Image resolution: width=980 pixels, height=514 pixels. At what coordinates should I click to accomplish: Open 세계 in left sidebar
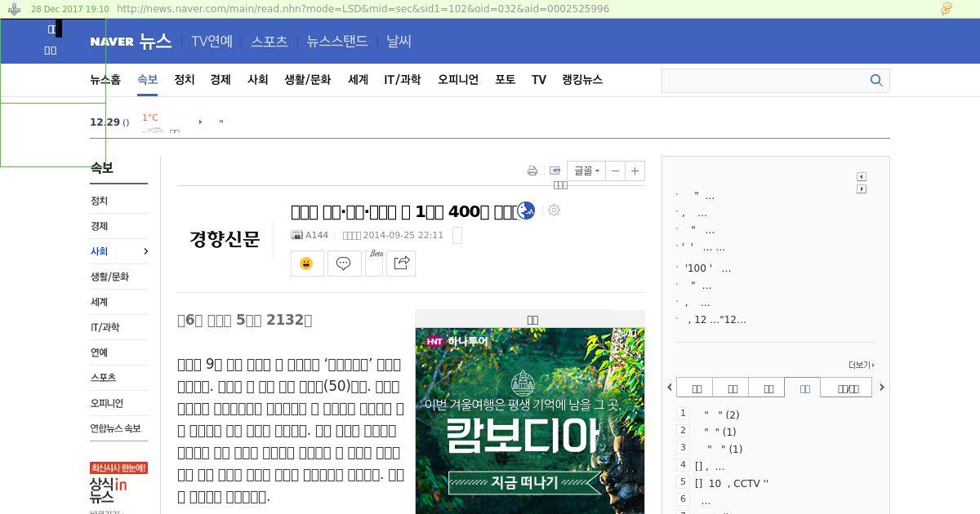tap(99, 302)
